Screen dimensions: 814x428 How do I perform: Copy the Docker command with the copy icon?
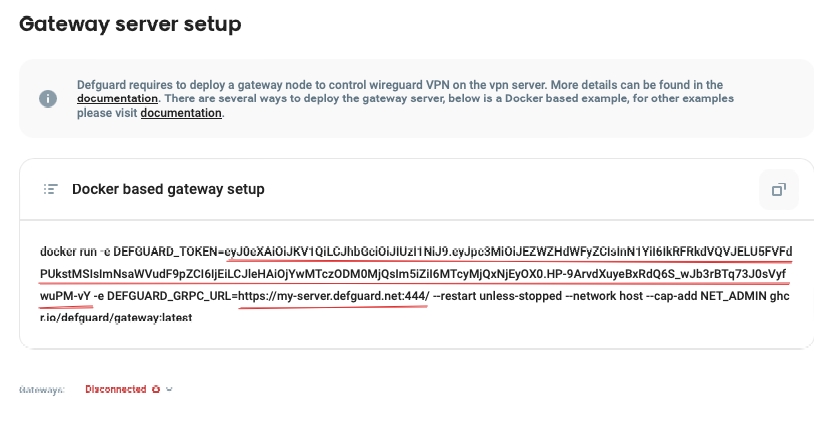pyautogui.click(x=778, y=189)
